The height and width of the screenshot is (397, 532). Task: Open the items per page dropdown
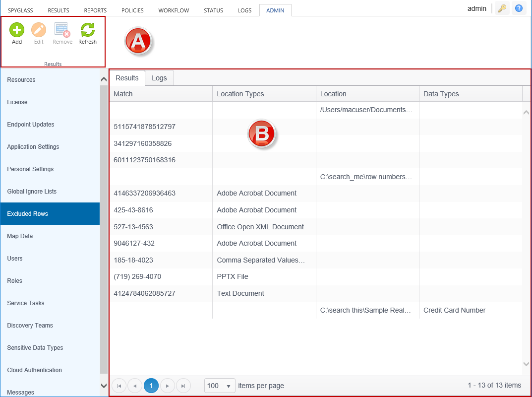point(220,386)
